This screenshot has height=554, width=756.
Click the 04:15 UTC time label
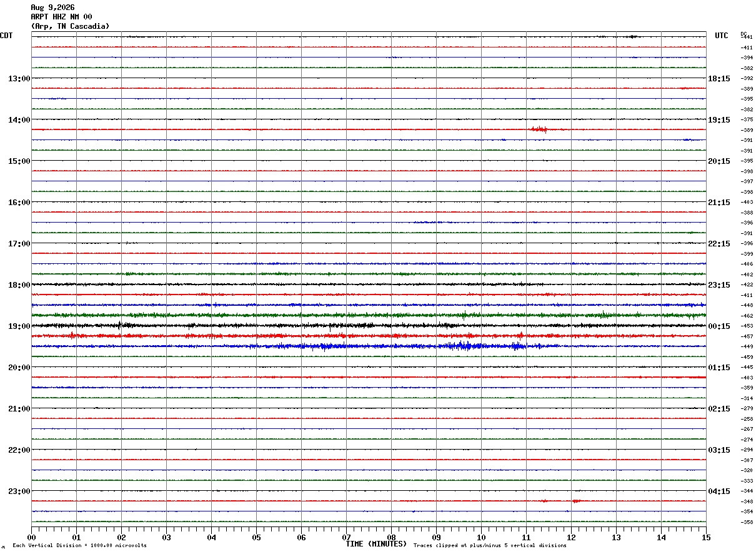click(719, 491)
